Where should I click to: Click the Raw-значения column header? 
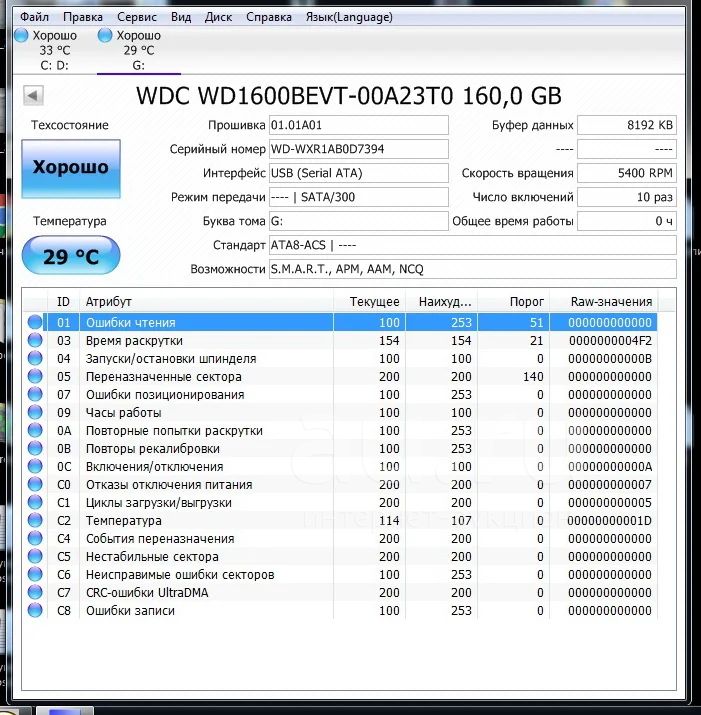click(x=603, y=301)
